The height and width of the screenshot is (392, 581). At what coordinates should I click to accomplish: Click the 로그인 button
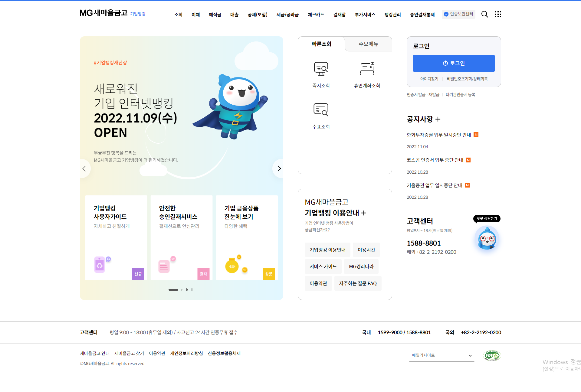(x=454, y=63)
